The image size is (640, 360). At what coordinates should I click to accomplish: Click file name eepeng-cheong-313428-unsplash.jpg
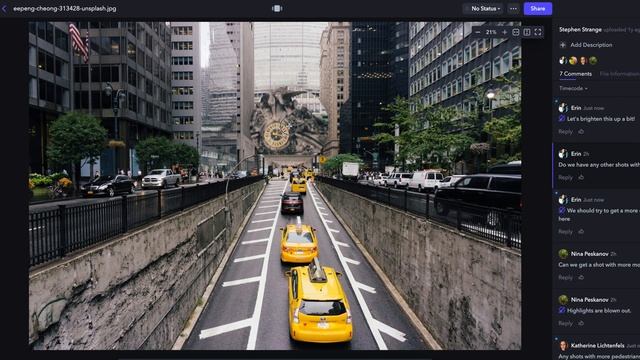pyautogui.click(x=64, y=9)
